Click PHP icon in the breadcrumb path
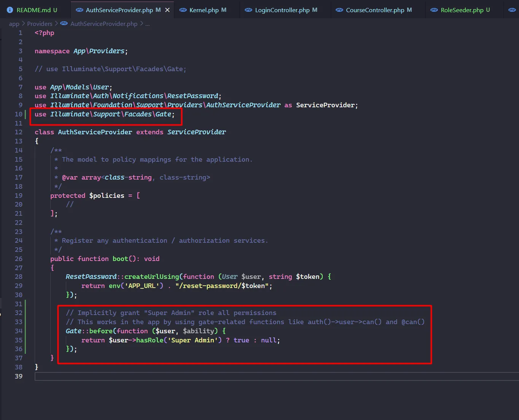519x420 pixels. tap(64, 24)
